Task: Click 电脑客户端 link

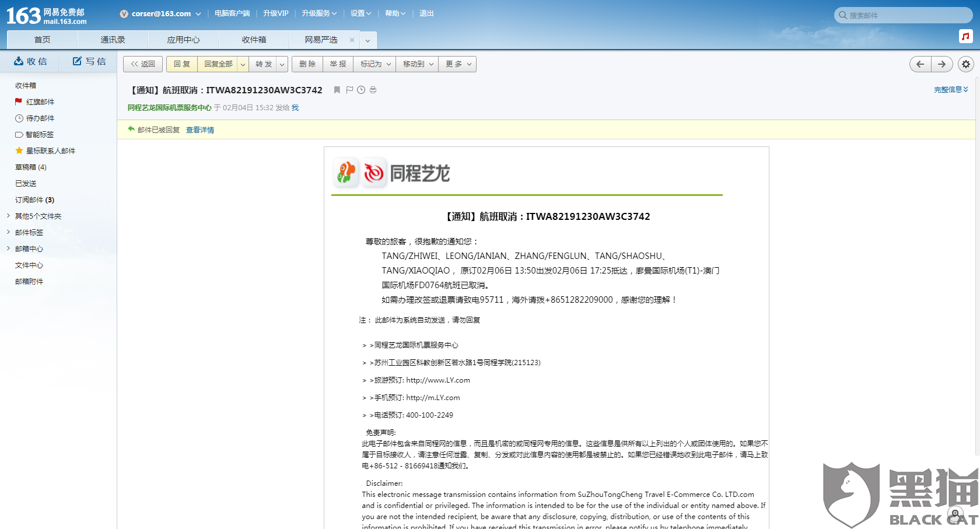Action: tap(232, 13)
